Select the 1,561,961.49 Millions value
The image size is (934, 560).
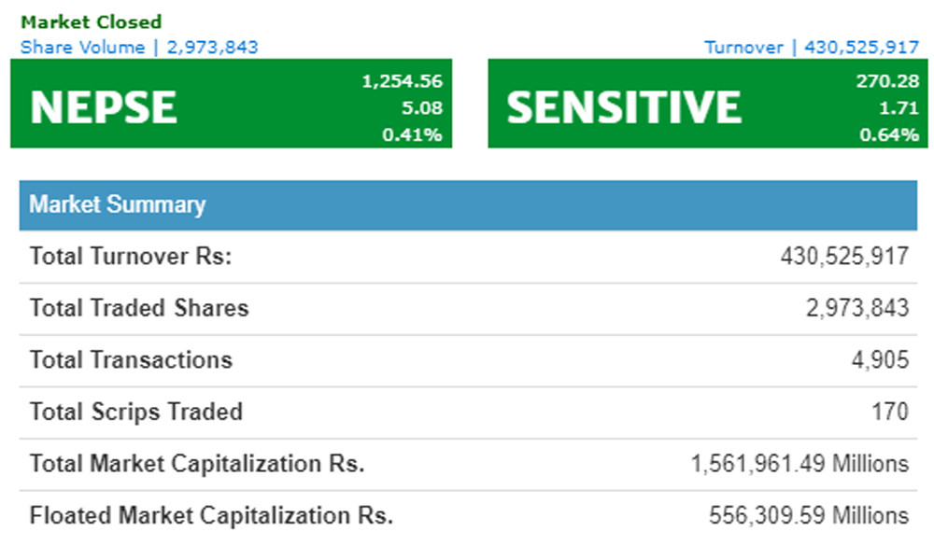click(x=800, y=464)
